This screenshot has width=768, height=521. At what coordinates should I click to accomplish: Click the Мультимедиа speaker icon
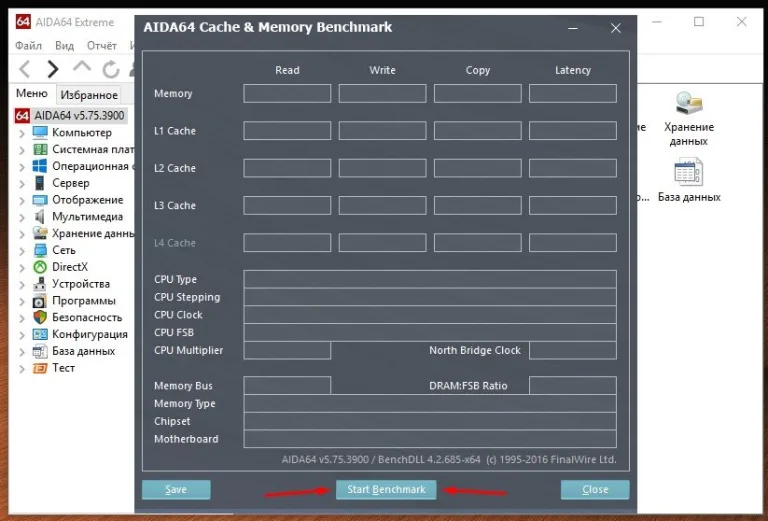(40, 216)
